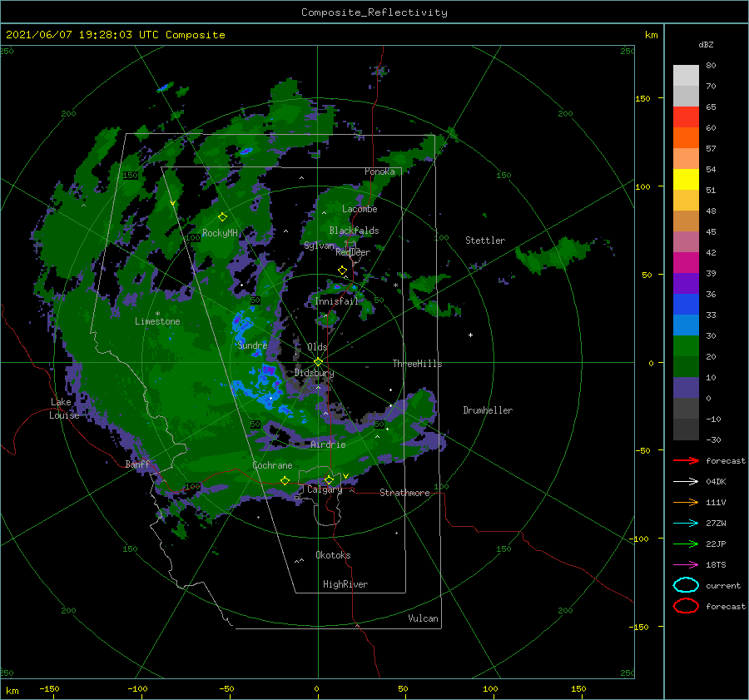Click the Limestone label
This screenshot has height=700, width=749.
(x=157, y=321)
